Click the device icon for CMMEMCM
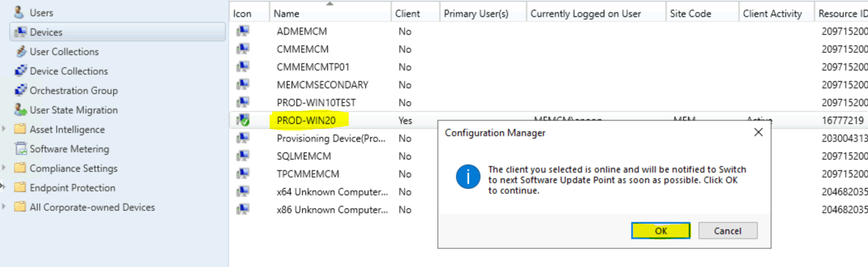The image size is (868, 267). click(243, 49)
